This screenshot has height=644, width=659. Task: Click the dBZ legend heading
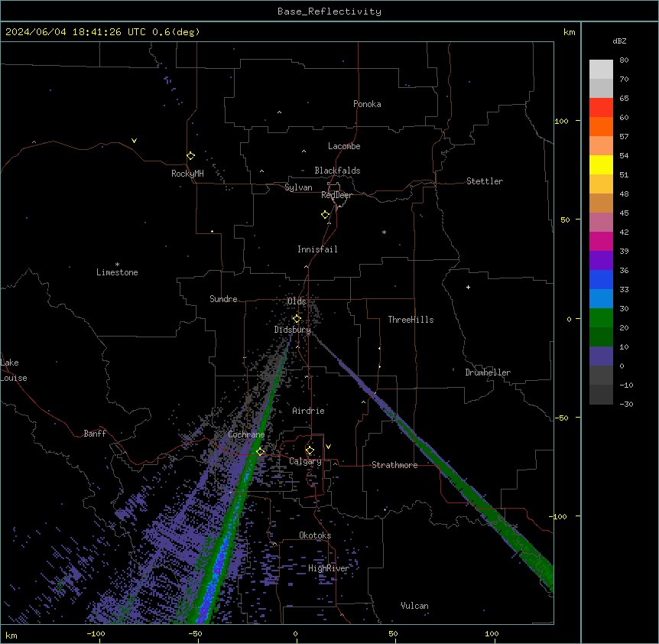coord(619,41)
